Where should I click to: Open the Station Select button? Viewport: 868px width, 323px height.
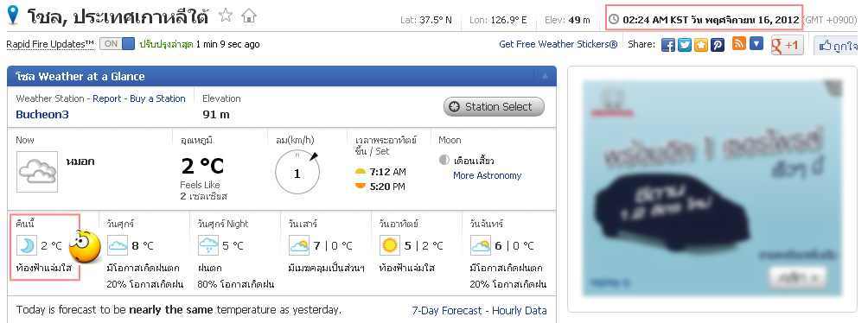click(494, 107)
